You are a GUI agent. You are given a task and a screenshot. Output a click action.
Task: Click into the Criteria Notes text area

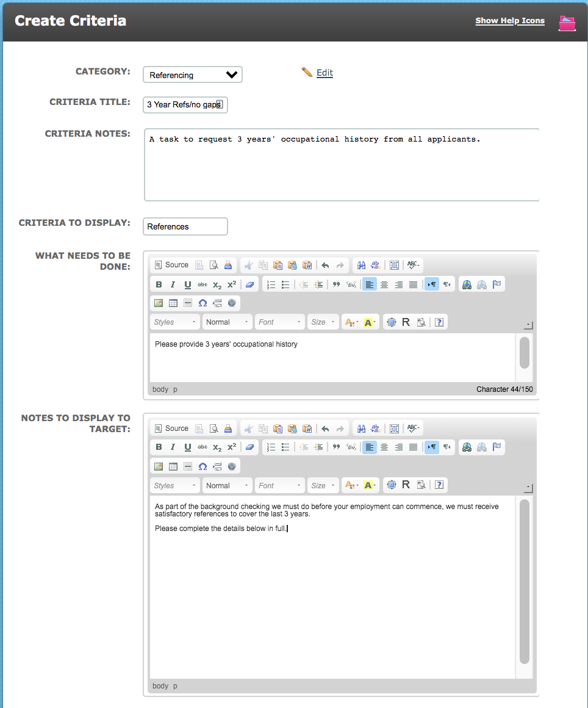[342, 165]
